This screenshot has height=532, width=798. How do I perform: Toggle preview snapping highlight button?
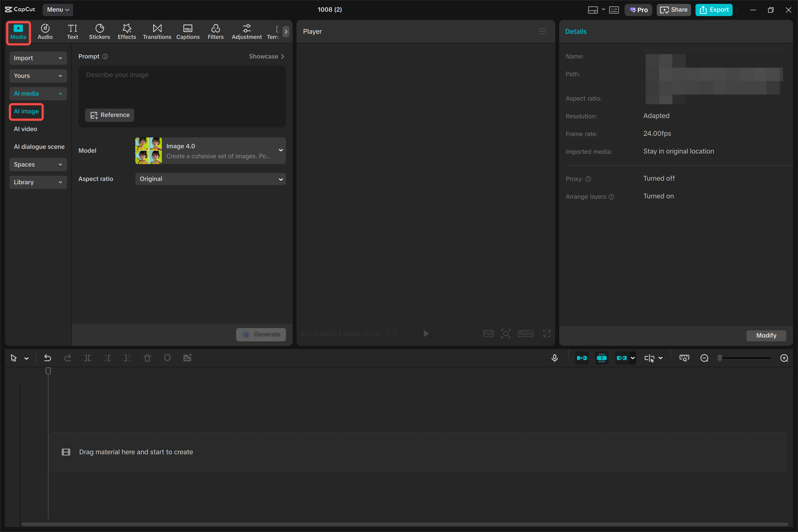(602, 358)
